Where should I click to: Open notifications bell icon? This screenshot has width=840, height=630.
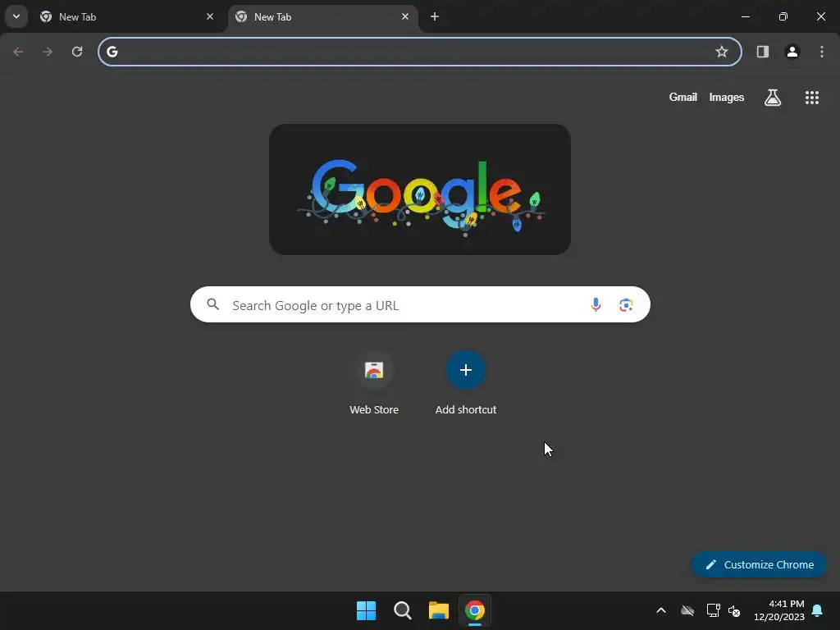(x=817, y=610)
